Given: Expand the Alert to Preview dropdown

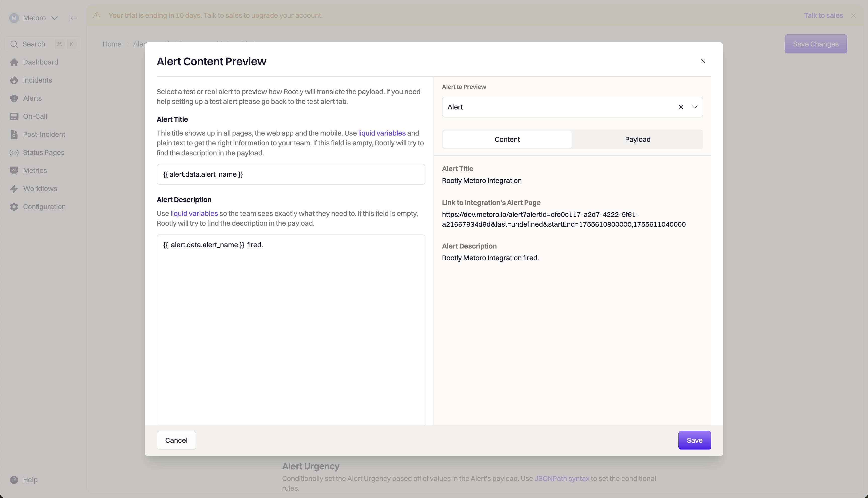Looking at the screenshot, I should pyautogui.click(x=694, y=107).
